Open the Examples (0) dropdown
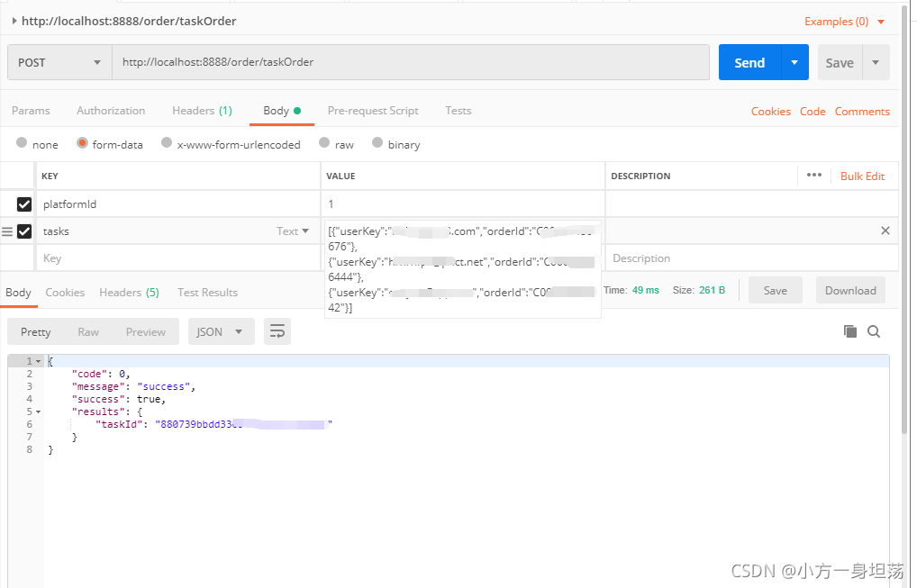 844,22
